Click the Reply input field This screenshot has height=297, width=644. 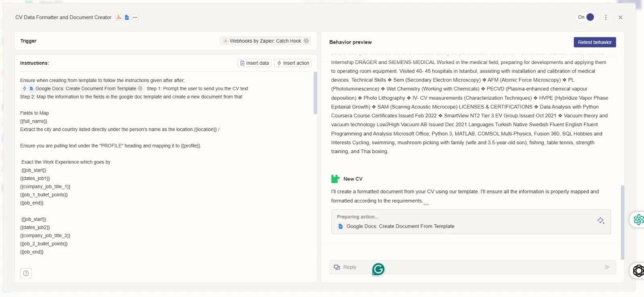click(x=473, y=267)
